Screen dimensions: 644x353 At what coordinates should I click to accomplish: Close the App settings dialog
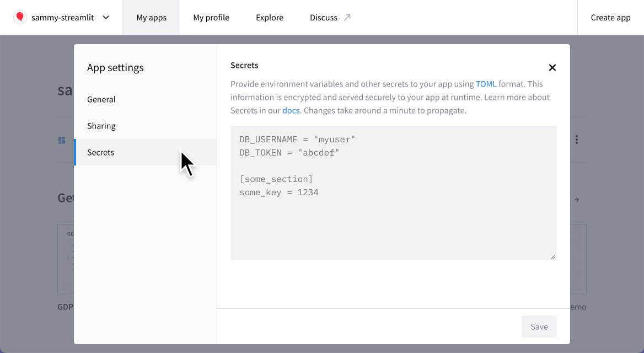(x=552, y=67)
